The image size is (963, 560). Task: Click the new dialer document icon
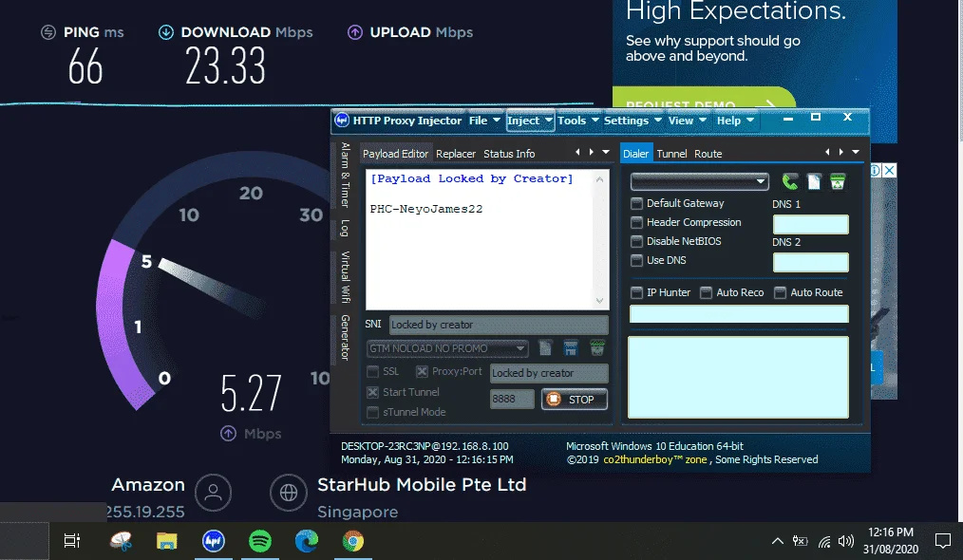814,181
